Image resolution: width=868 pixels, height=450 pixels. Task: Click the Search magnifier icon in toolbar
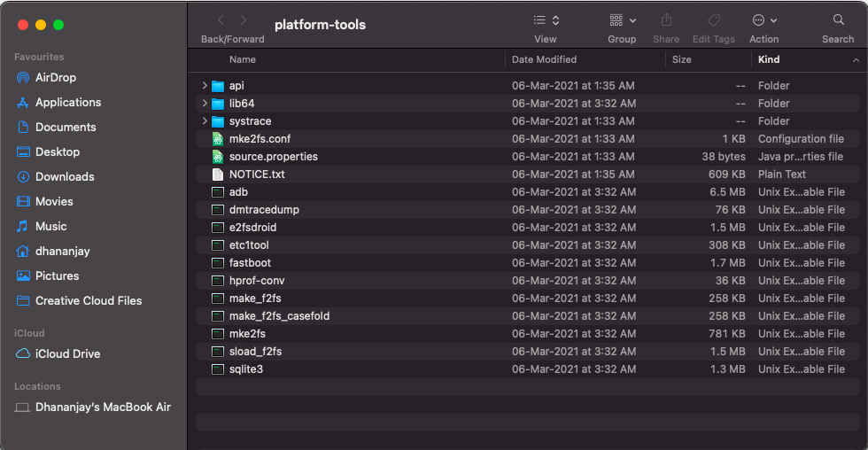(x=839, y=20)
